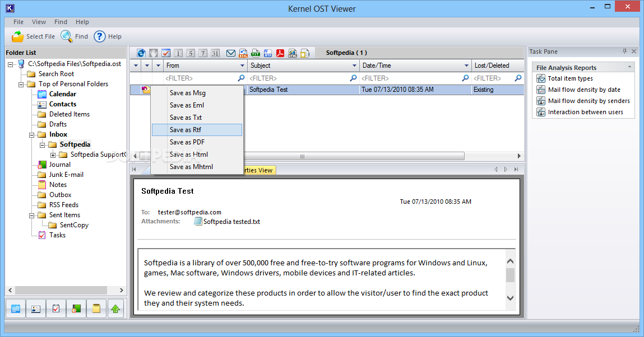This screenshot has width=644, height=337.
Task: Open Journal icon in bottom shortcut bar
Action: (x=76, y=308)
